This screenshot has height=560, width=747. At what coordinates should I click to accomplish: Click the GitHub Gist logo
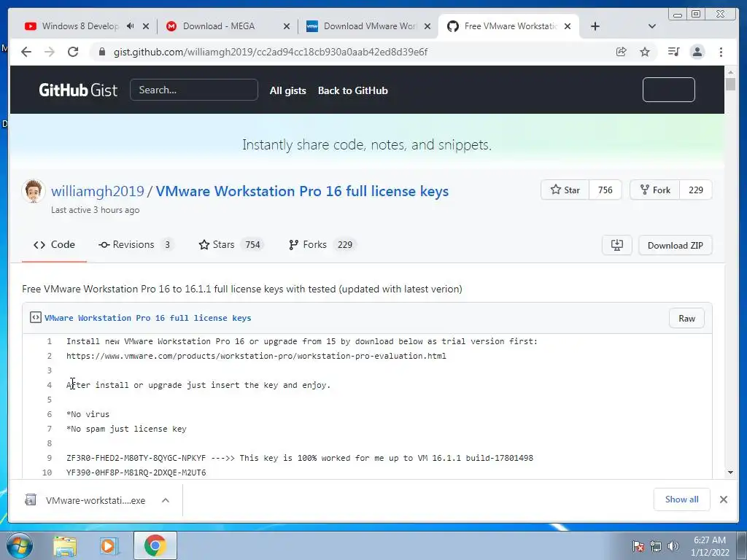(x=78, y=90)
